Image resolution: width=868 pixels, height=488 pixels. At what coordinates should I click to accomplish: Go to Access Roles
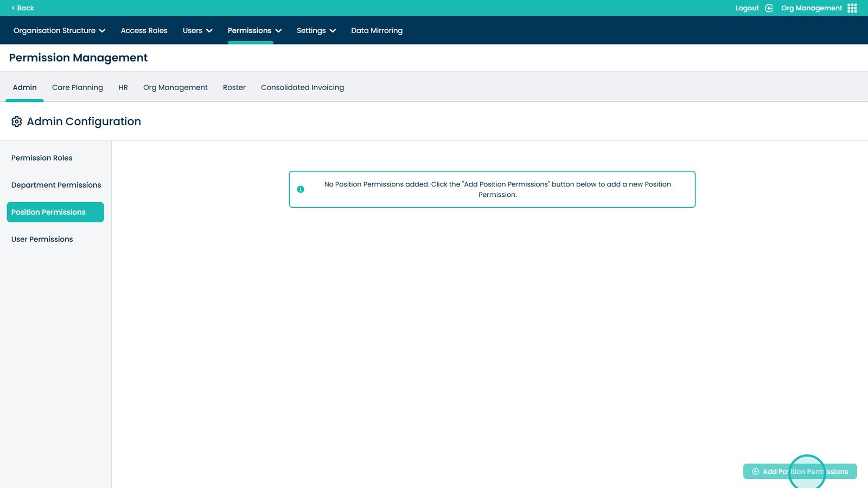click(x=144, y=30)
